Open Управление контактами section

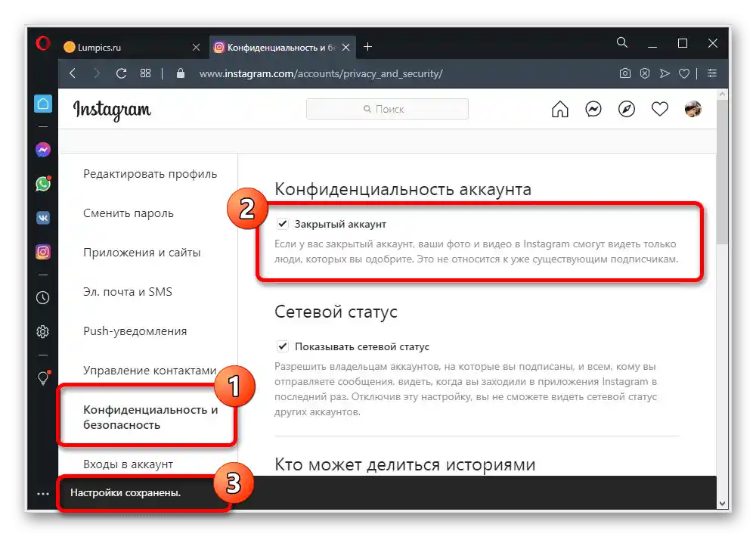[x=150, y=371]
